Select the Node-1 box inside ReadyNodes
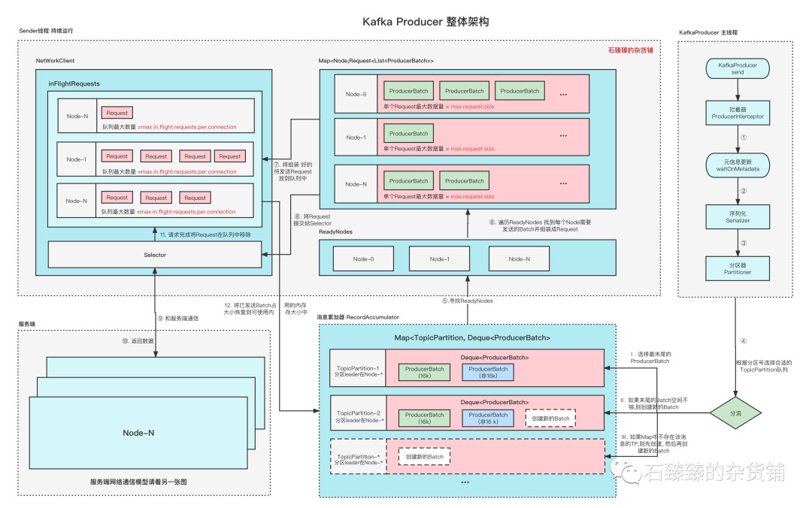The width and height of the screenshot is (812, 508). pos(439,259)
